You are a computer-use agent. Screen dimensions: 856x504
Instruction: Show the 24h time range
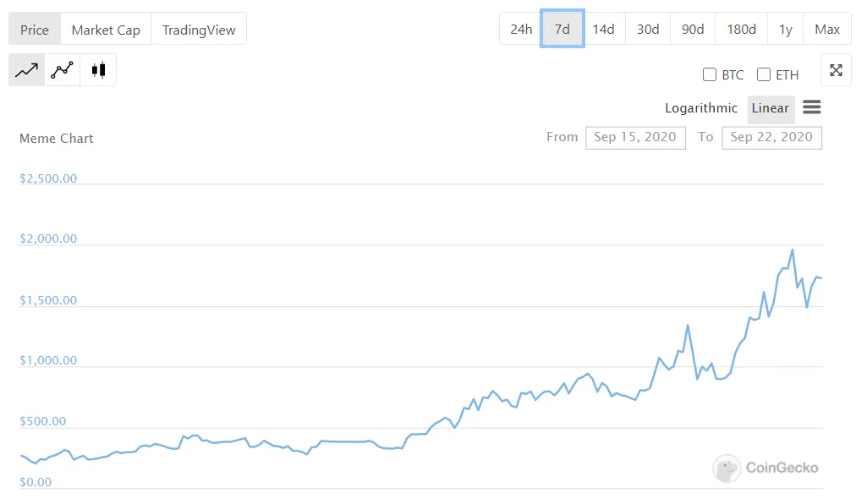coord(521,30)
